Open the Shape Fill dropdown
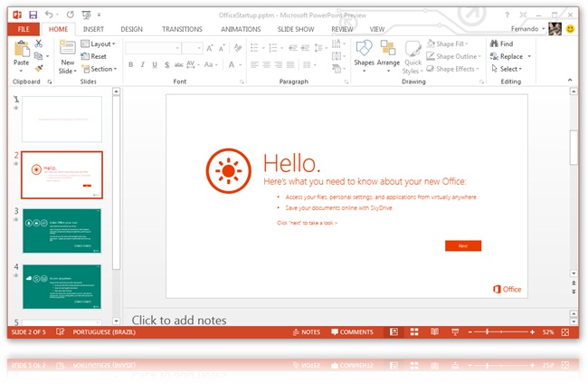588x384 pixels. click(x=448, y=43)
